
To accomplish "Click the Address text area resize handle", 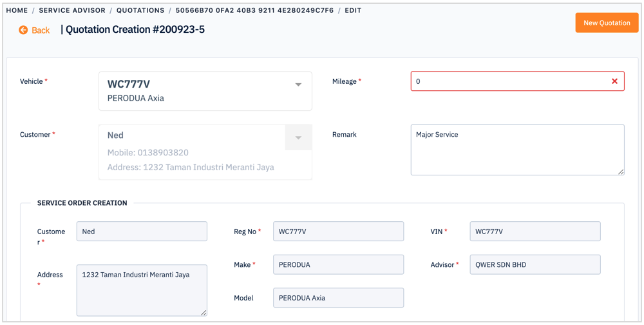I will 204,313.
